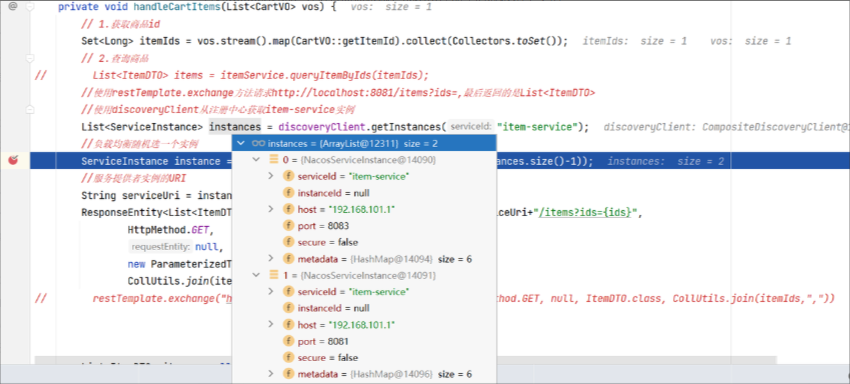Viewport: 850px width, 384px height.
Task: Click the list element icon for entry 1
Action: 274,276
